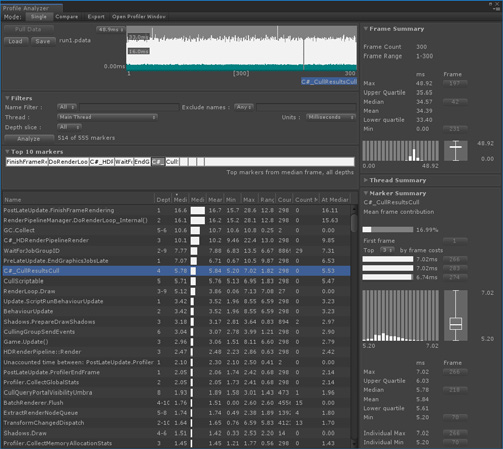This screenshot has height=449, width=503.
Task: Expand the Thread Summary section
Action: [397, 180]
